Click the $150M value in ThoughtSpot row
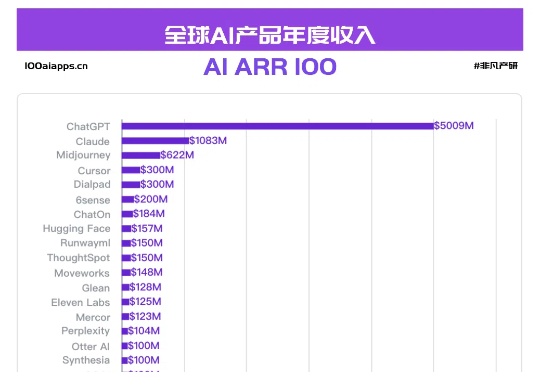The image size is (540, 372). tap(147, 258)
